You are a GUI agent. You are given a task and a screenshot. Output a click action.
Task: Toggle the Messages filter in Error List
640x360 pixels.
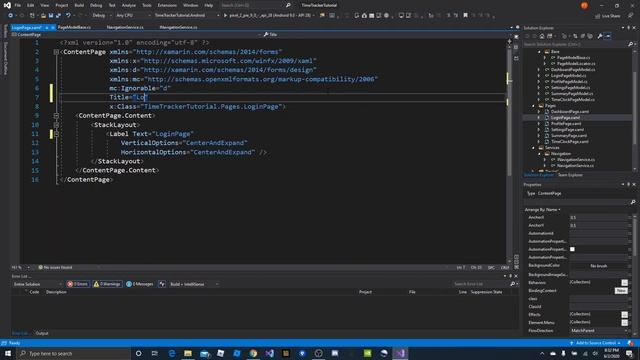[x=140, y=284]
